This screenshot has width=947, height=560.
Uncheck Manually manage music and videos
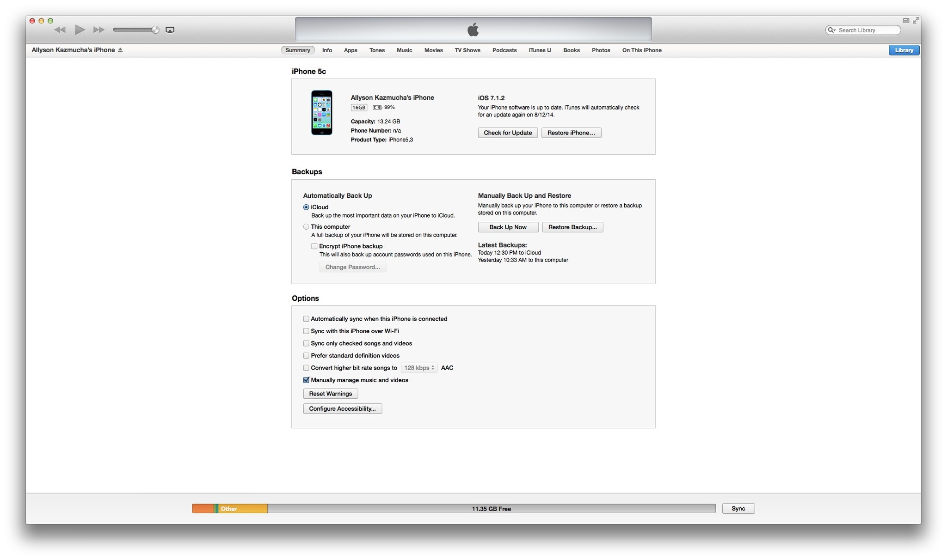click(x=306, y=380)
